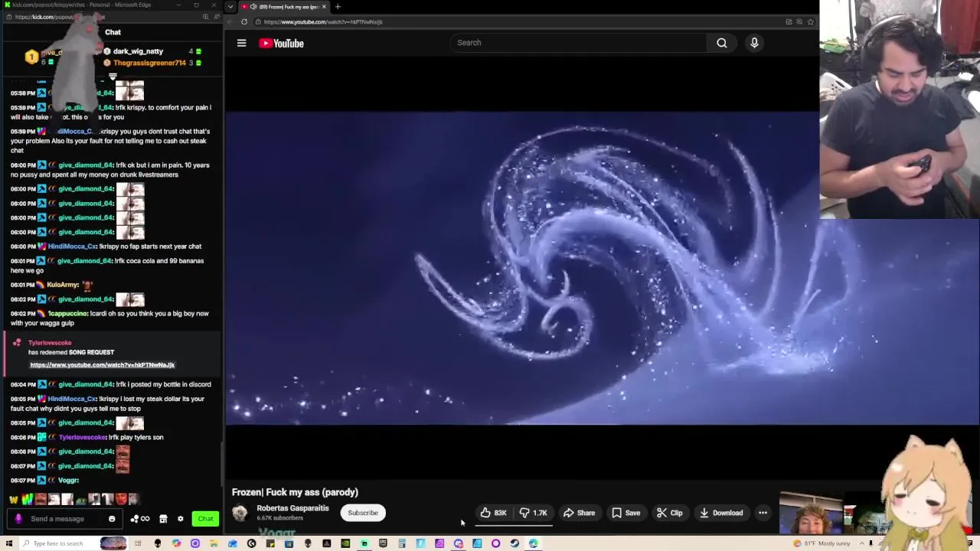The width and height of the screenshot is (980, 551).
Task: Click the 1cappuccino username in chat
Action: pyautogui.click(x=67, y=314)
